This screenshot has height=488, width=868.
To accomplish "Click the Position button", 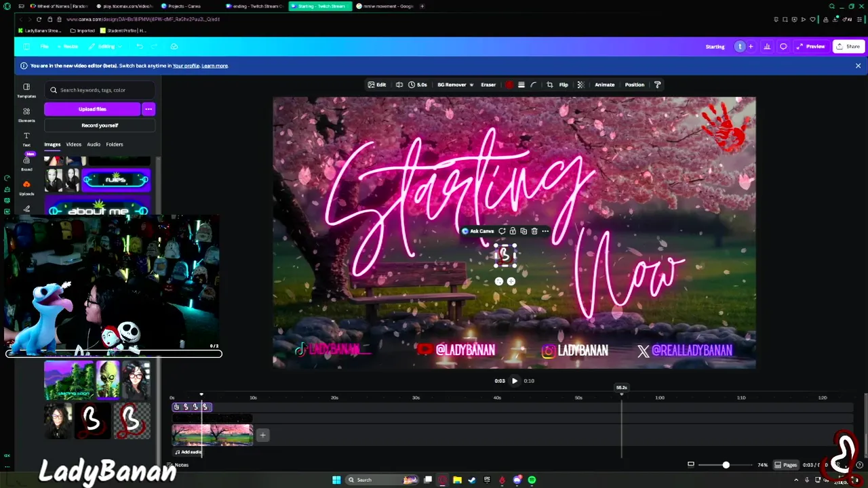I will pyautogui.click(x=635, y=85).
